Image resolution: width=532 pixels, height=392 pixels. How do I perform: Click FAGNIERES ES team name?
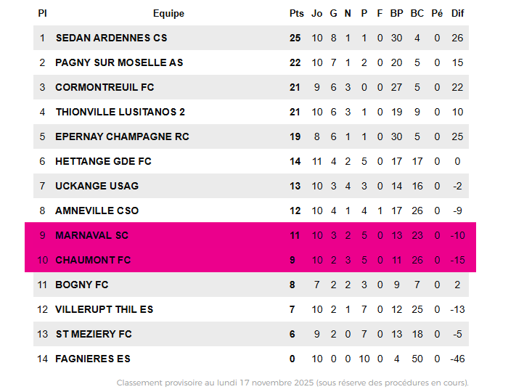pyautogui.click(x=93, y=359)
